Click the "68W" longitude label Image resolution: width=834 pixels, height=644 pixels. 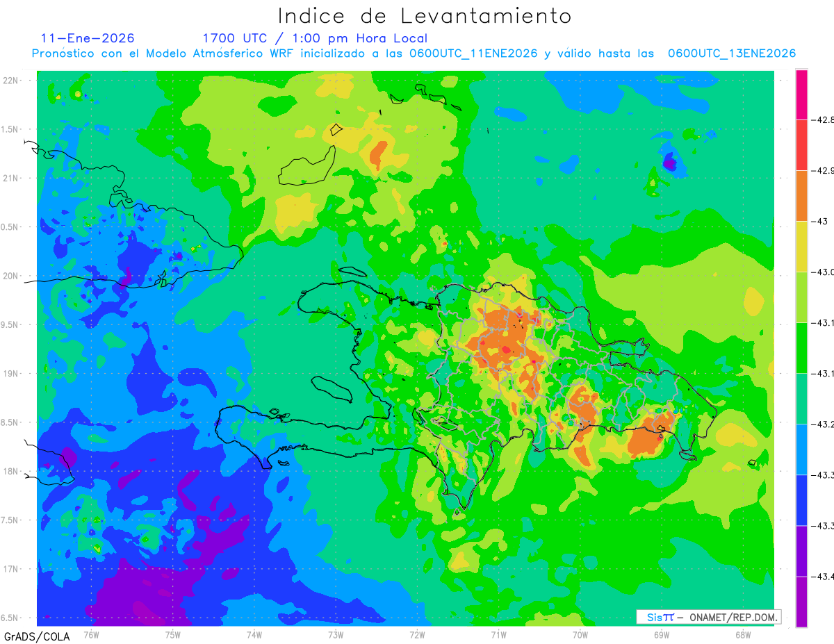tap(743, 634)
